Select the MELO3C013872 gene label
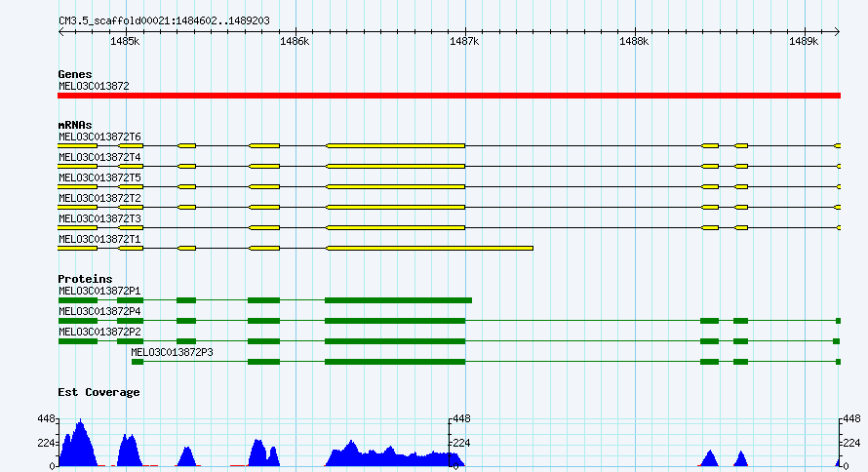 [94, 86]
